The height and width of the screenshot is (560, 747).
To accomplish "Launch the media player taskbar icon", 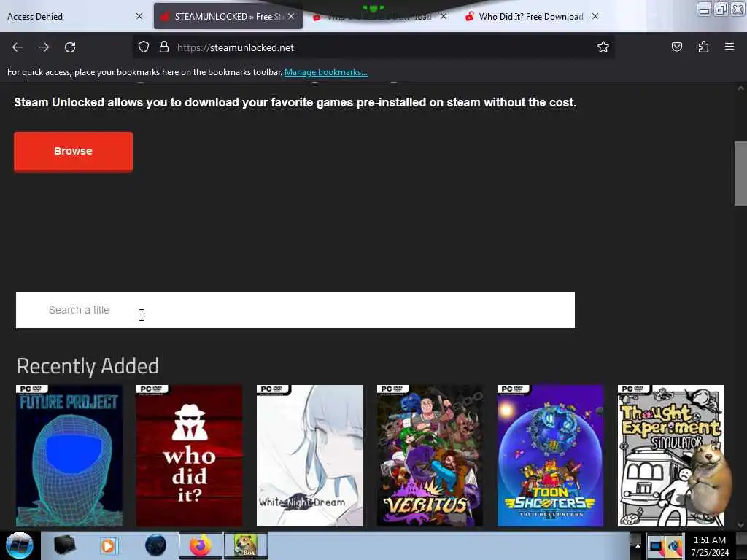I will 108,545.
